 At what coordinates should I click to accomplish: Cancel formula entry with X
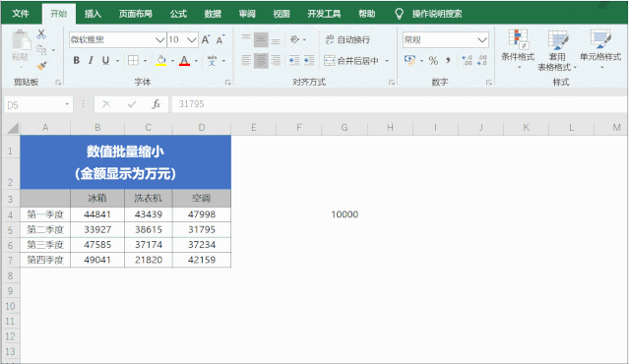106,104
